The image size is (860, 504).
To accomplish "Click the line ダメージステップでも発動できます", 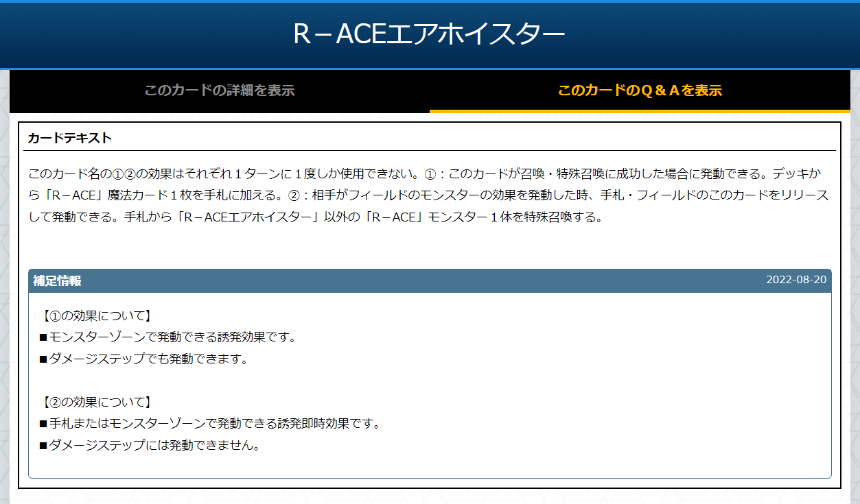I will click(143, 359).
